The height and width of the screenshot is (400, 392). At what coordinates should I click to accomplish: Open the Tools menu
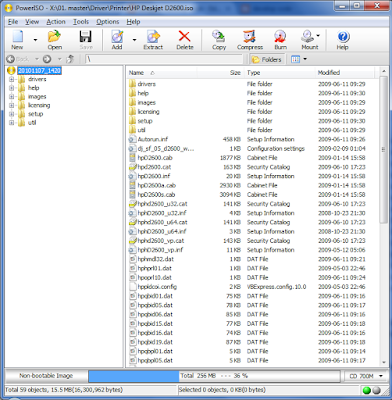point(81,22)
